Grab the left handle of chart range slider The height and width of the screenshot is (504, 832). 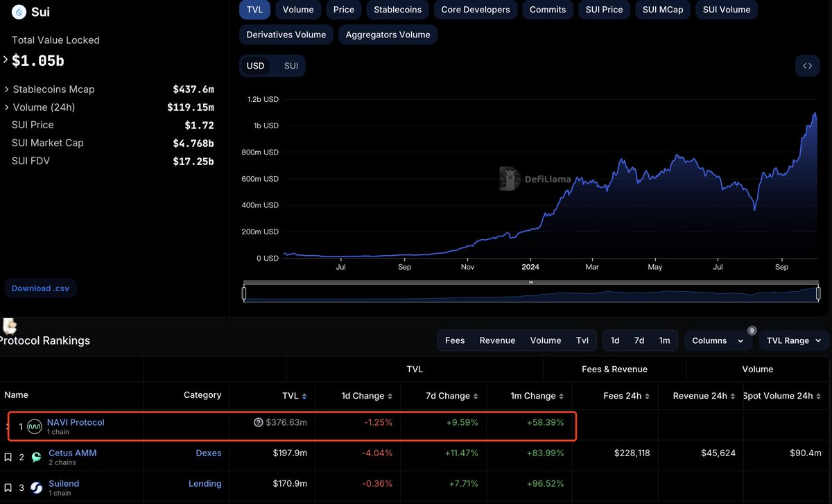coord(244,293)
